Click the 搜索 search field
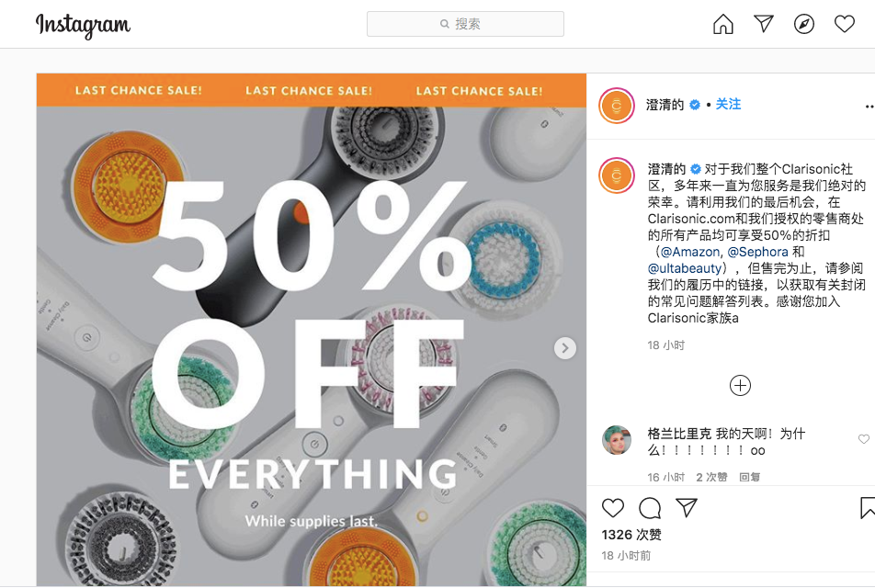875x588 pixels. point(465,24)
